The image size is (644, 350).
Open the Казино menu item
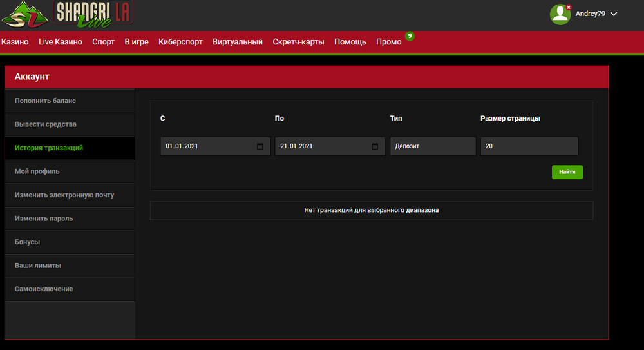coord(15,42)
